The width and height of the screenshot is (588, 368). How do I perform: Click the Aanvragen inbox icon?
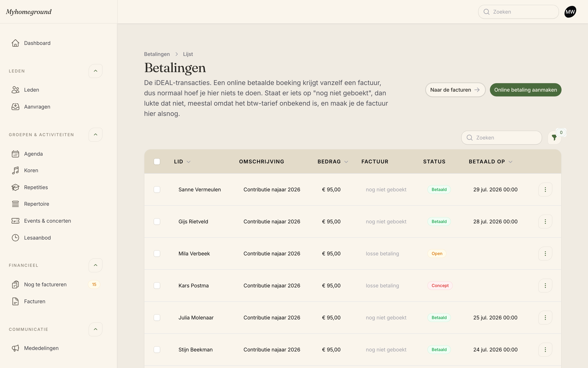point(15,107)
